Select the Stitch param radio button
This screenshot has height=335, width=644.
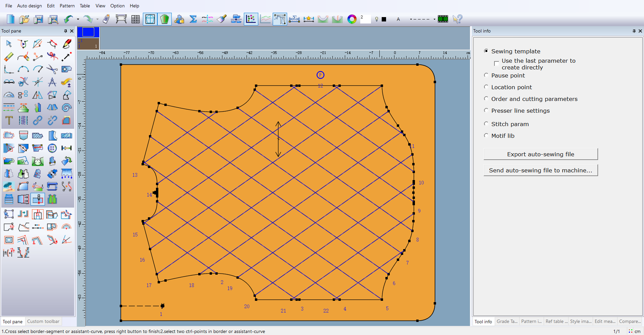point(486,124)
